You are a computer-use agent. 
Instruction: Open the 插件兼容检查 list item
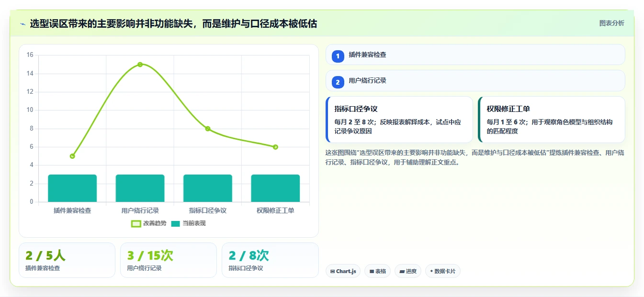(x=475, y=55)
